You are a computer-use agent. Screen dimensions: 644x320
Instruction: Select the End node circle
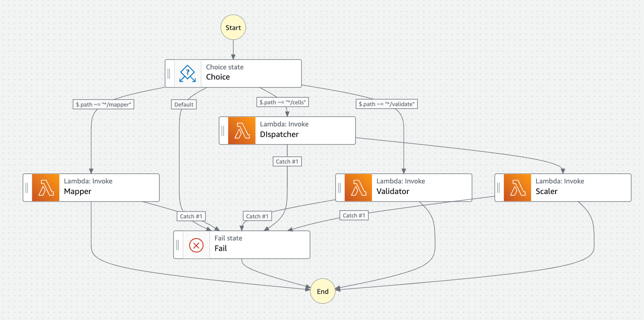322,291
